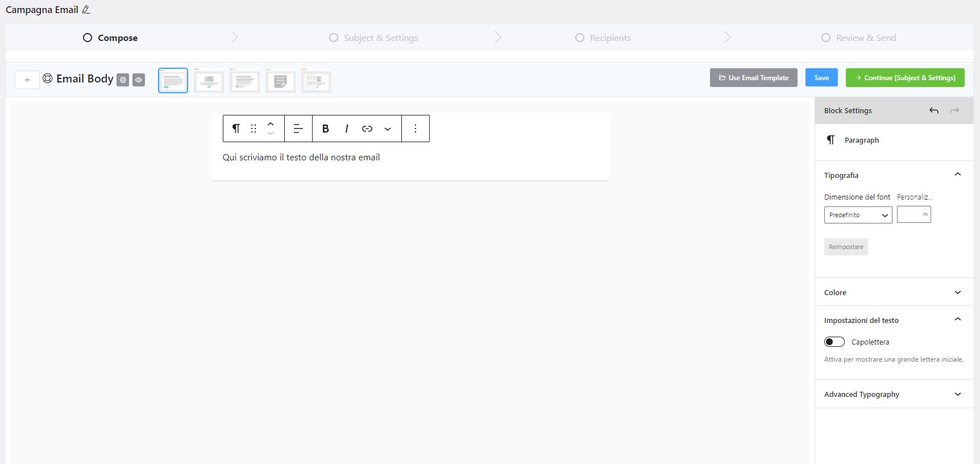Select the raw HTML code layout thumbnail
The height and width of the screenshot is (464, 980).
(316, 81)
